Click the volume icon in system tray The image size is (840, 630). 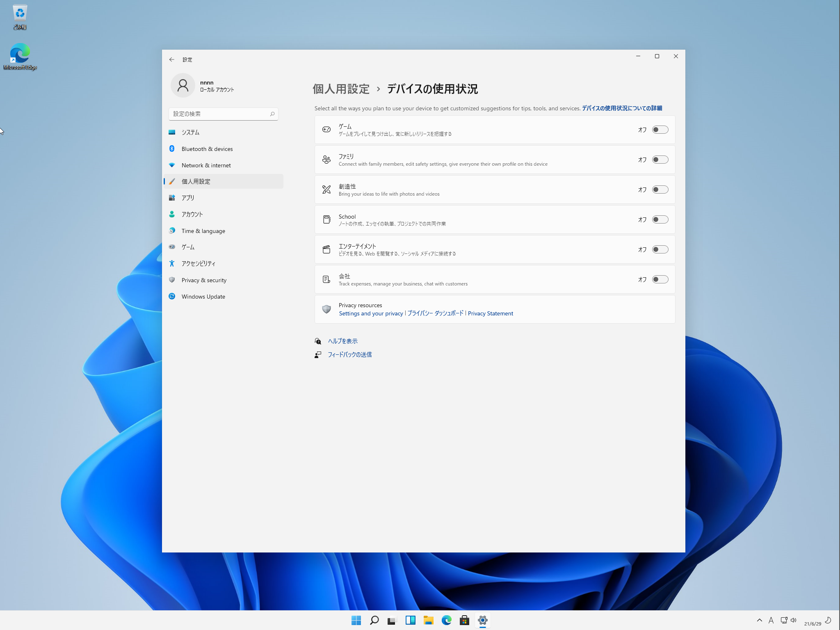tap(794, 620)
